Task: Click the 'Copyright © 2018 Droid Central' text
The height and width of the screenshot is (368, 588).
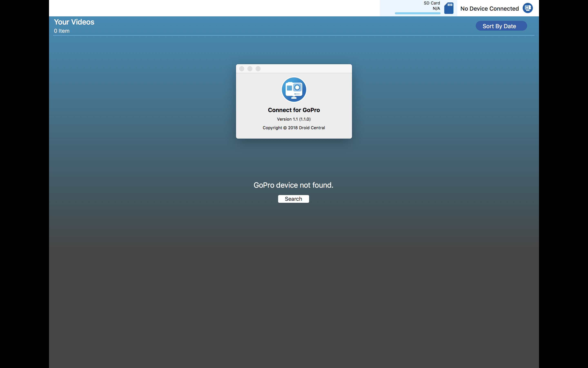Action: 294,128
